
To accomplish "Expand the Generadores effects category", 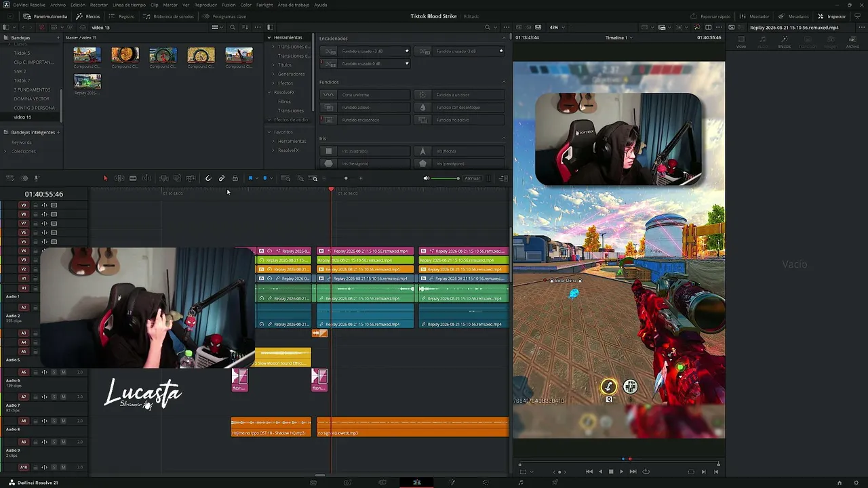I will point(273,74).
